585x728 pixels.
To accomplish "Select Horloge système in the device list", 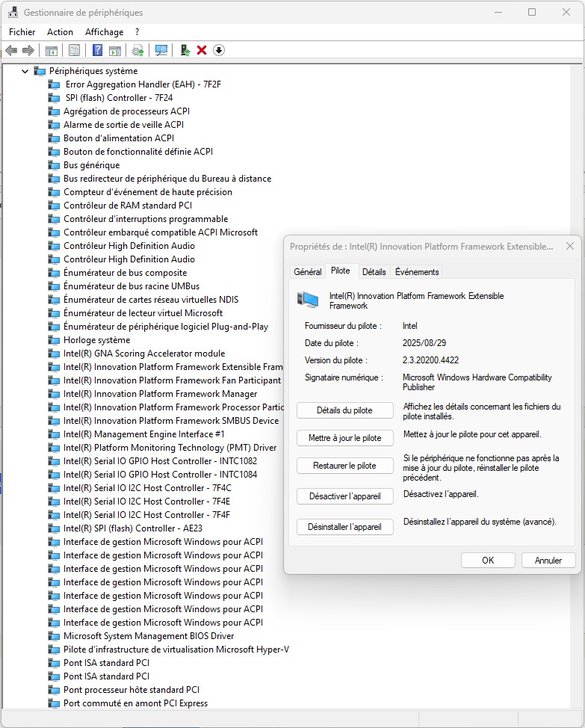I will [96, 340].
